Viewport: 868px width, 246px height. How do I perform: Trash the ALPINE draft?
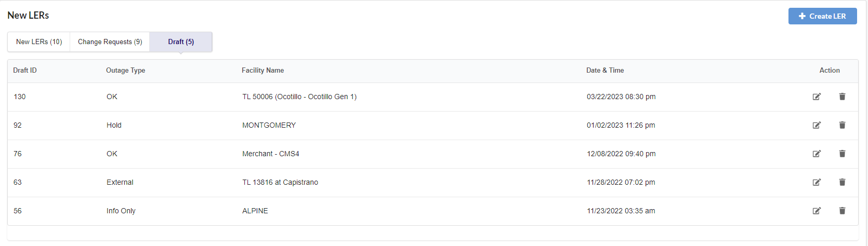click(x=842, y=211)
